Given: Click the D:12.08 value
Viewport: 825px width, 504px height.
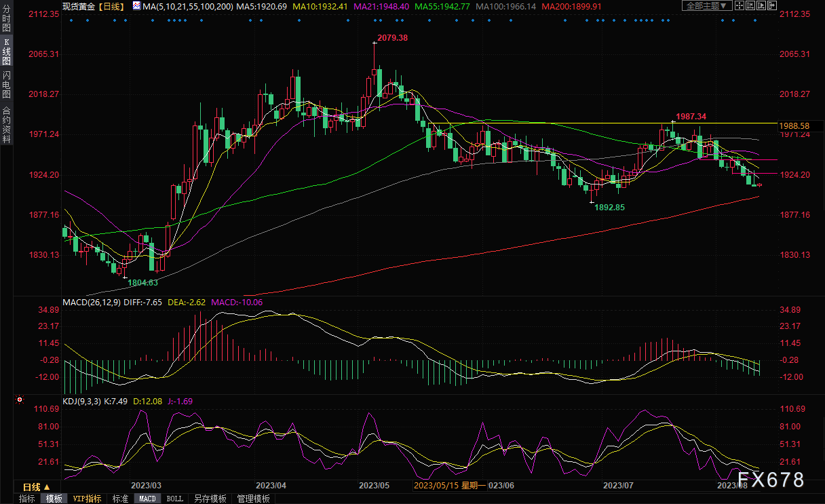Looking at the screenshot, I should (x=149, y=401).
